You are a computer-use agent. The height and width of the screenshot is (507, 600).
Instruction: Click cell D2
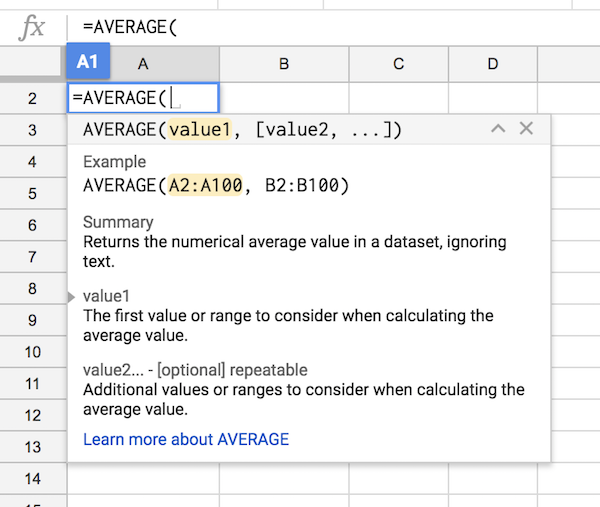click(x=493, y=98)
